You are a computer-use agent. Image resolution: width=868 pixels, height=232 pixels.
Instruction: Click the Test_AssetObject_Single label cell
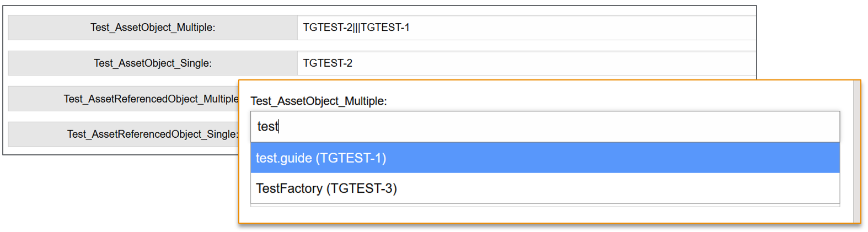[x=153, y=63]
